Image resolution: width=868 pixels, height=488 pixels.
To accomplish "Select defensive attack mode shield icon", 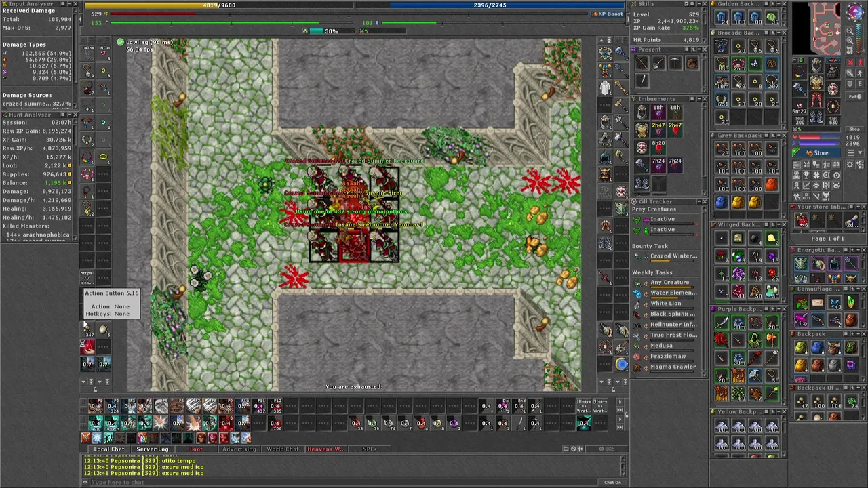I will [x=850, y=84].
